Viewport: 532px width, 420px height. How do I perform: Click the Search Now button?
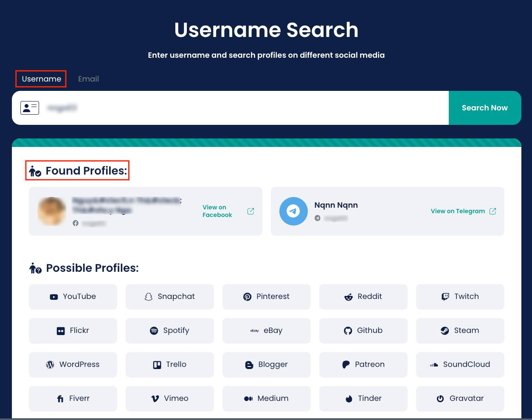485,108
